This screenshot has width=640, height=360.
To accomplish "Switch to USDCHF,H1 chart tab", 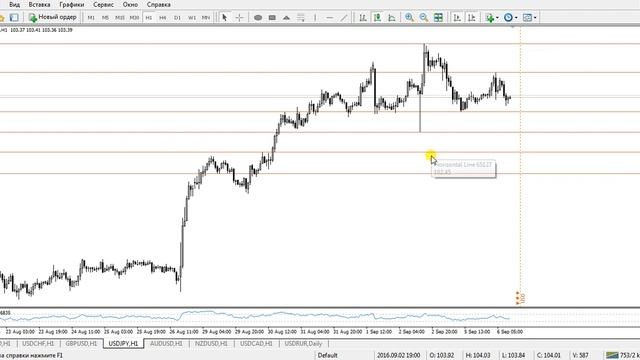I will tap(38, 344).
